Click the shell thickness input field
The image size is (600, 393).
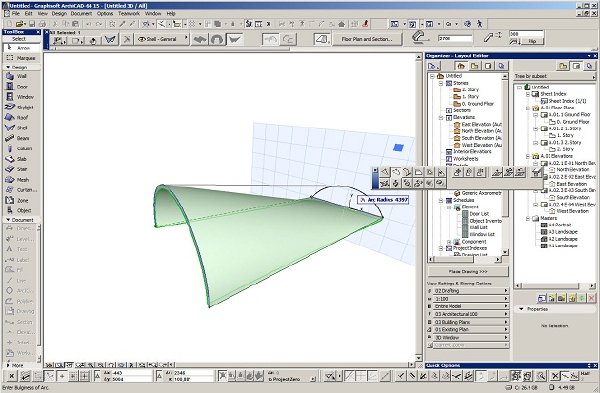coord(526,34)
